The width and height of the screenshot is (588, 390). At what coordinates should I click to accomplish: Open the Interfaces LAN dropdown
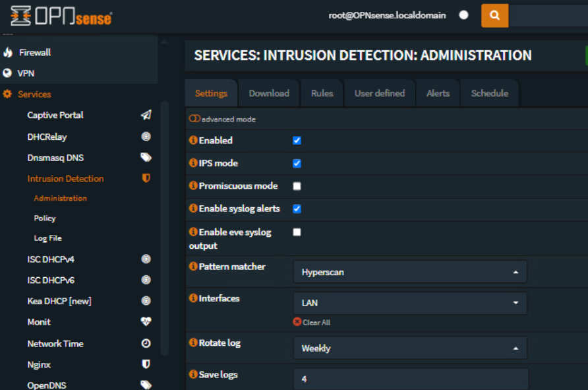pos(410,303)
